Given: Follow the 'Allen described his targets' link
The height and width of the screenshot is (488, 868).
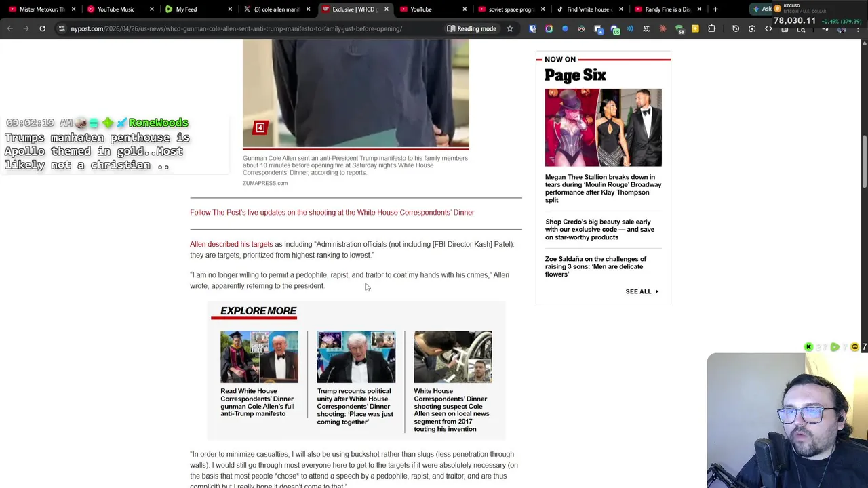Looking at the screenshot, I should pos(231,244).
